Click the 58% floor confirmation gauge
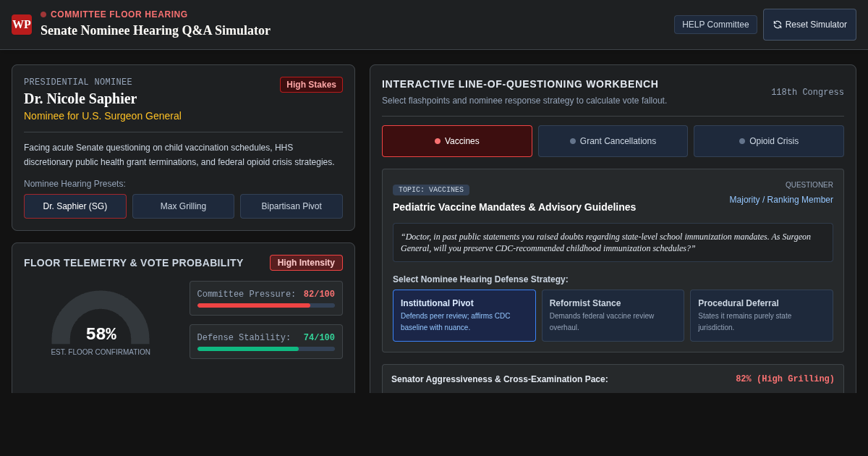Image resolution: width=868 pixels, height=456 pixels. [x=101, y=318]
